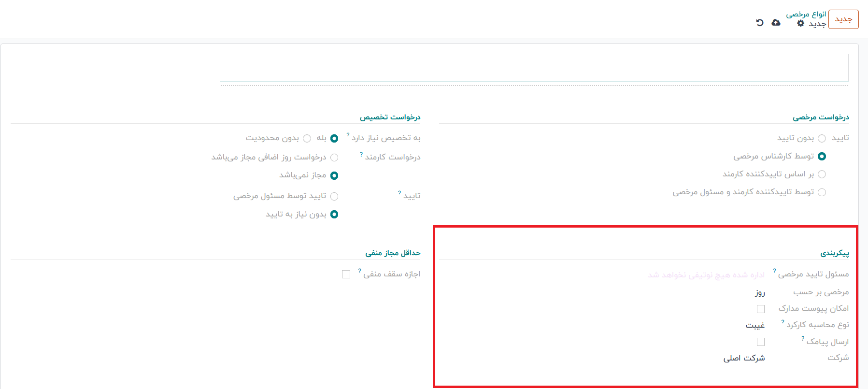868x389 pixels.
Task: Click the cloud save icon
Action: 776,23
